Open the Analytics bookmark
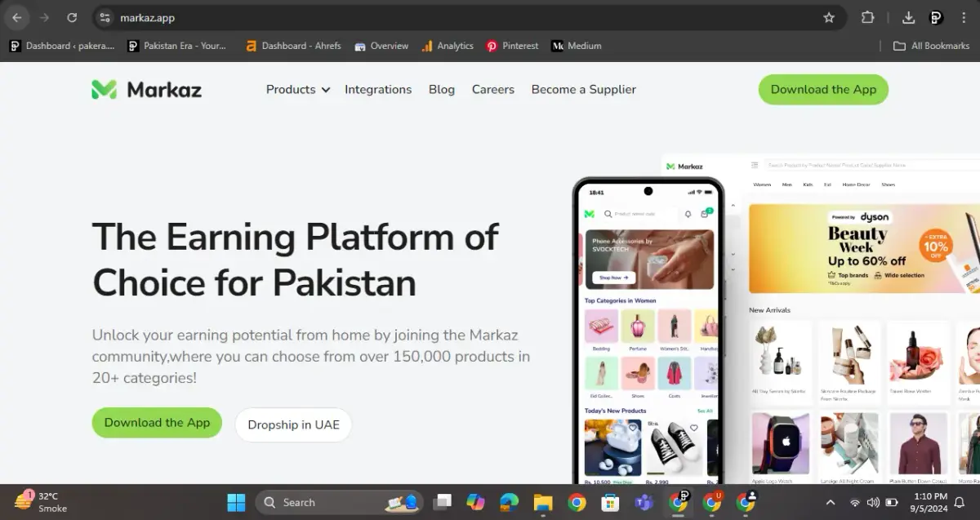The width and height of the screenshot is (980, 520). (x=448, y=46)
